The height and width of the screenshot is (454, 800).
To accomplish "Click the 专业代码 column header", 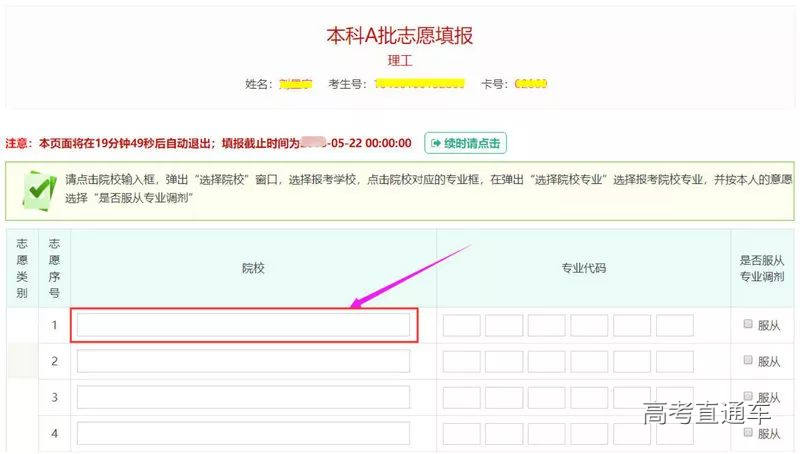I will 583,268.
